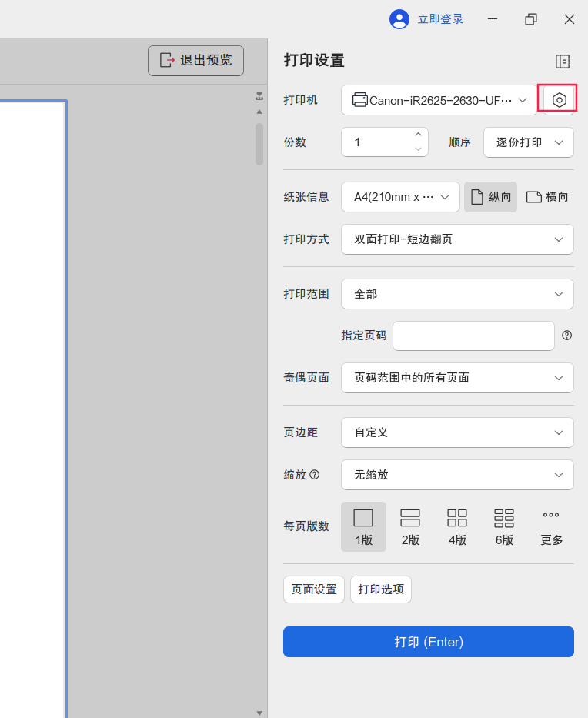
Task: Open 页边距 自定义 dropdown
Action: (457, 432)
